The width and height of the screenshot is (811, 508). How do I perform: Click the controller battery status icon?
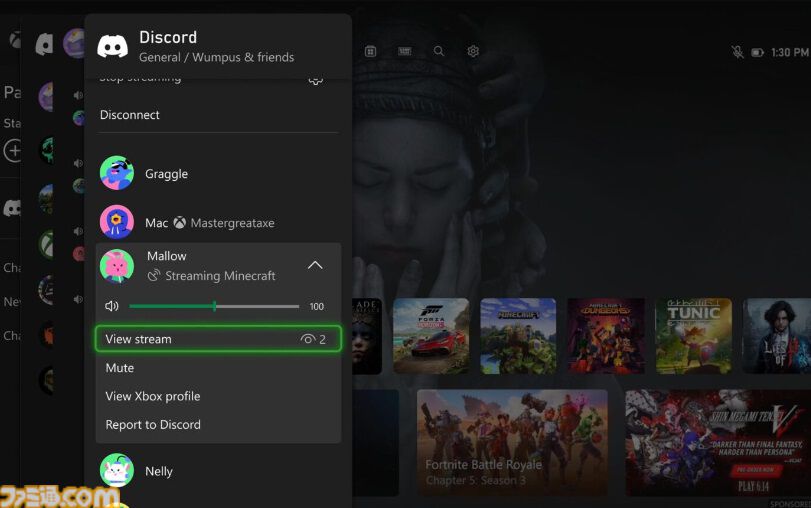(757, 53)
